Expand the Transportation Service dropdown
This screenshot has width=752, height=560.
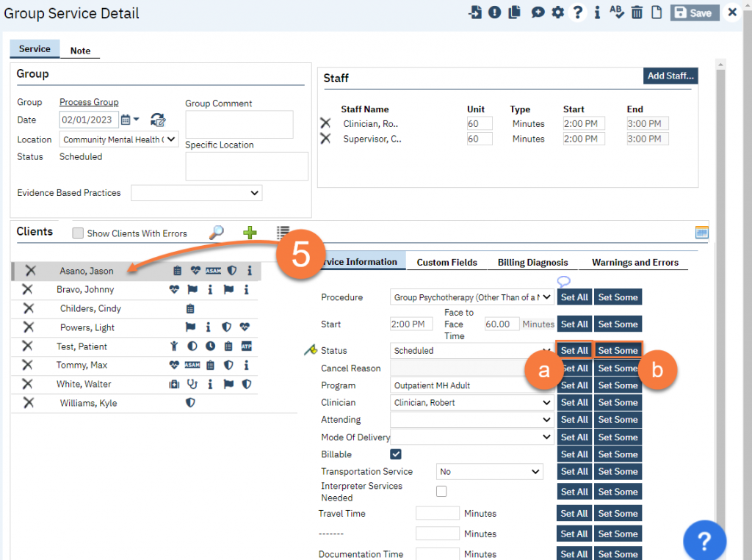(x=490, y=472)
